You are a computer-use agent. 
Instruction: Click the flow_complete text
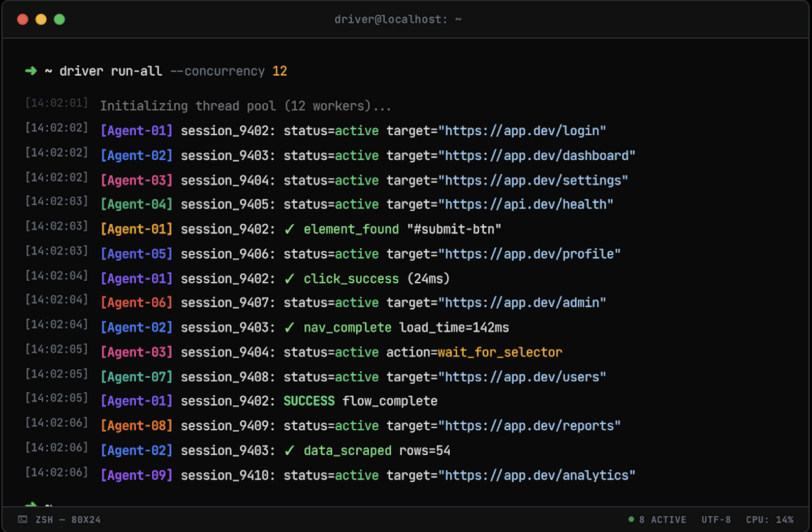pyautogui.click(x=390, y=401)
